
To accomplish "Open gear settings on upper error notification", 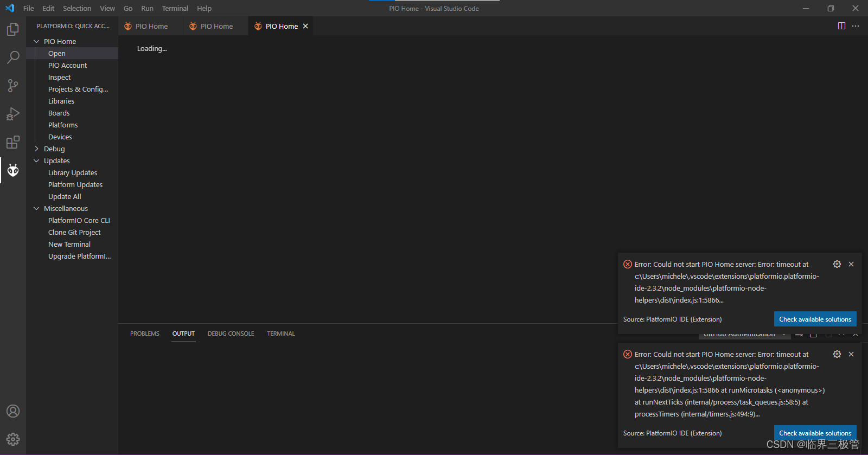I will pyautogui.click(x=837, y=264).
